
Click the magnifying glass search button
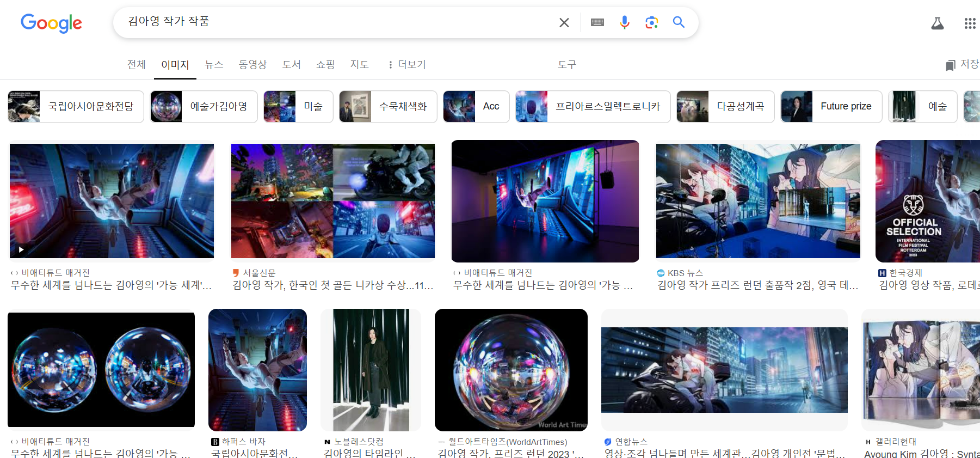(x=679, y=22)
